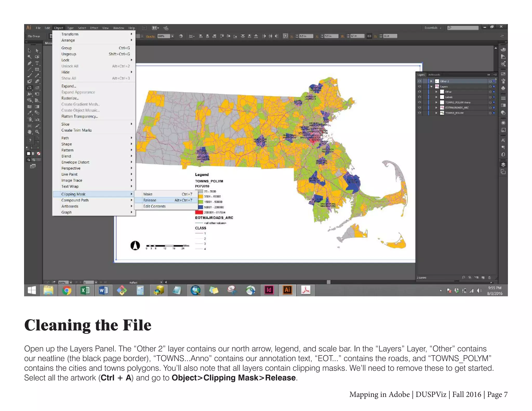Select the Magic Wand tool

point(30,57)
